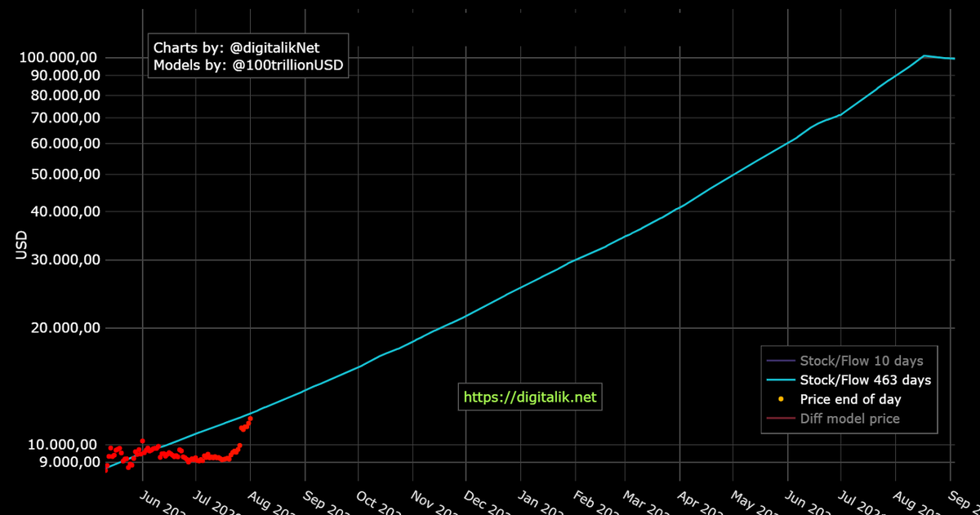
Task: Click the highest, latest red price dot
Action: pyautogui.click(x=250, y=419)
